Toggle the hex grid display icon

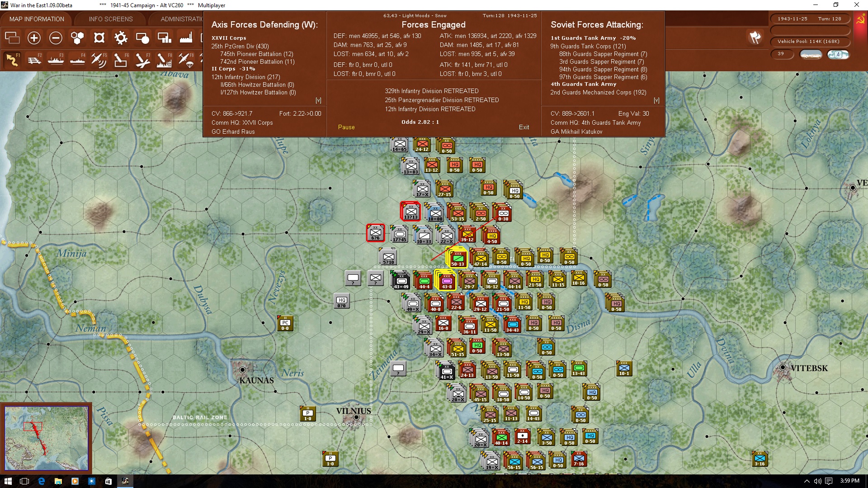(x=77, y=38)
